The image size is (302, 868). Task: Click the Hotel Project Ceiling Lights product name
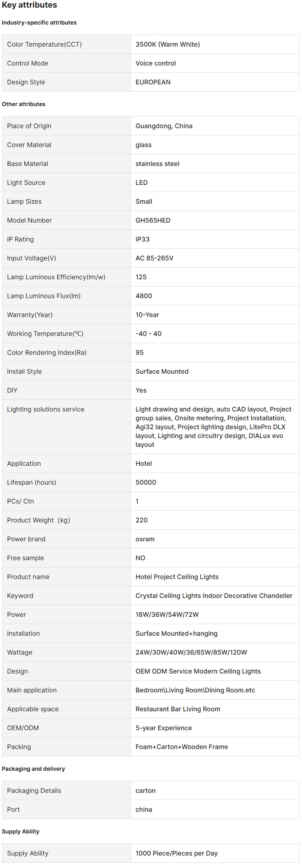pyautogui.click(x=177, y=577)
